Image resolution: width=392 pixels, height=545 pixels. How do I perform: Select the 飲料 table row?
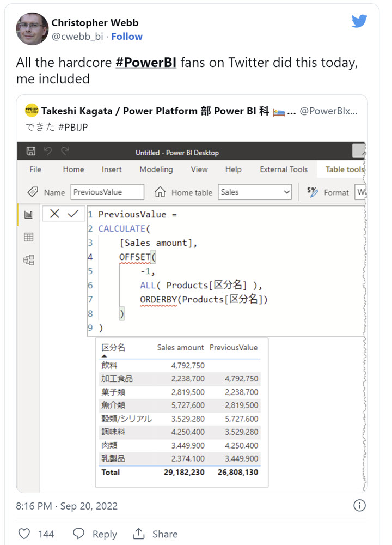[180, 365]
